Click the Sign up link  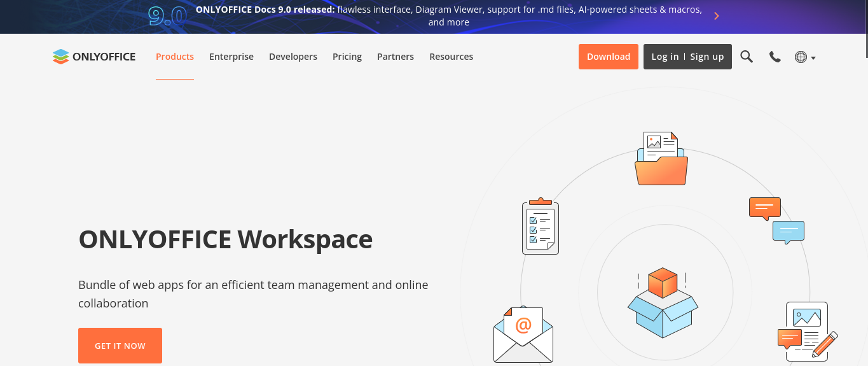pyautogui.click(x=707, y=57)
